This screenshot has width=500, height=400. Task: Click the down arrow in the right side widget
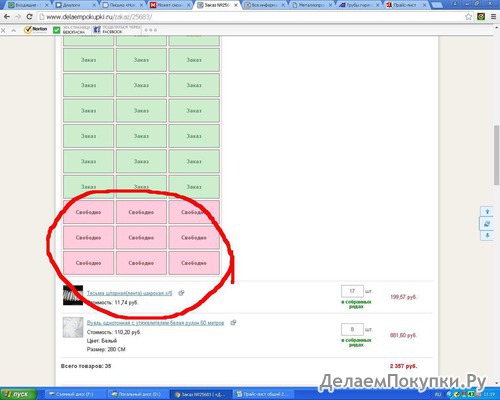pos(487,235)
